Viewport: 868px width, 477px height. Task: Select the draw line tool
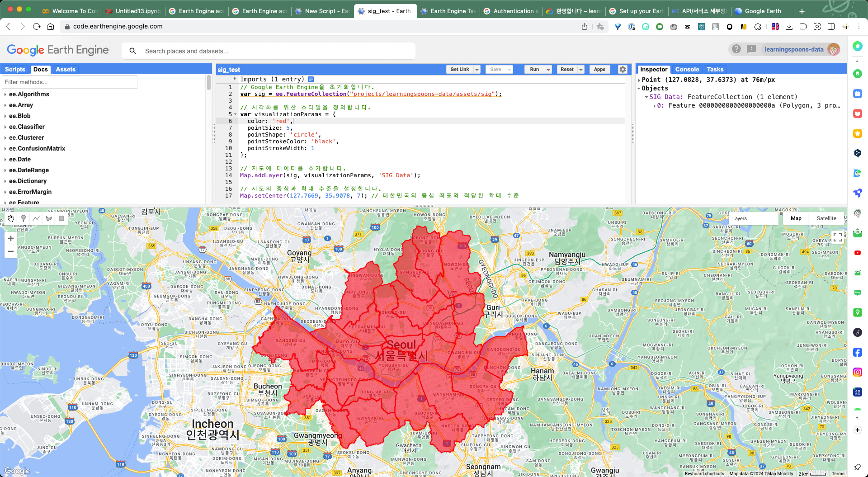click(36, 218)
